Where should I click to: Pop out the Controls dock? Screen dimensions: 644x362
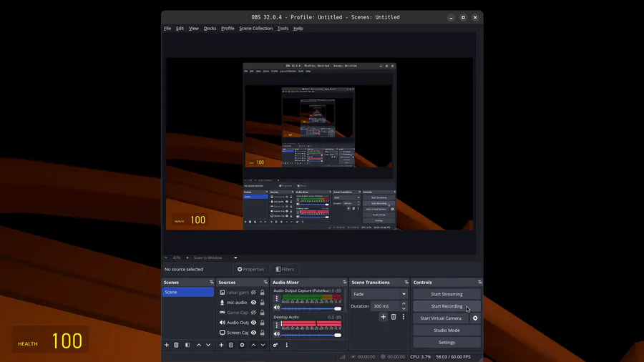pyautogui.click(x=479, y=283)
